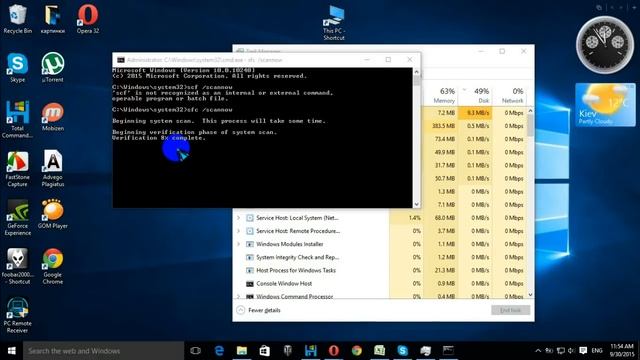Open File Explorer from taskbar
The width and height of the screenshot is (640, 360).
(242, 351)
